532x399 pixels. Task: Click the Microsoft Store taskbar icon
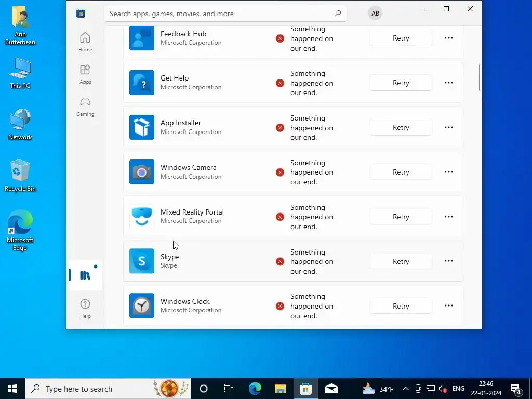pos(305,389)
